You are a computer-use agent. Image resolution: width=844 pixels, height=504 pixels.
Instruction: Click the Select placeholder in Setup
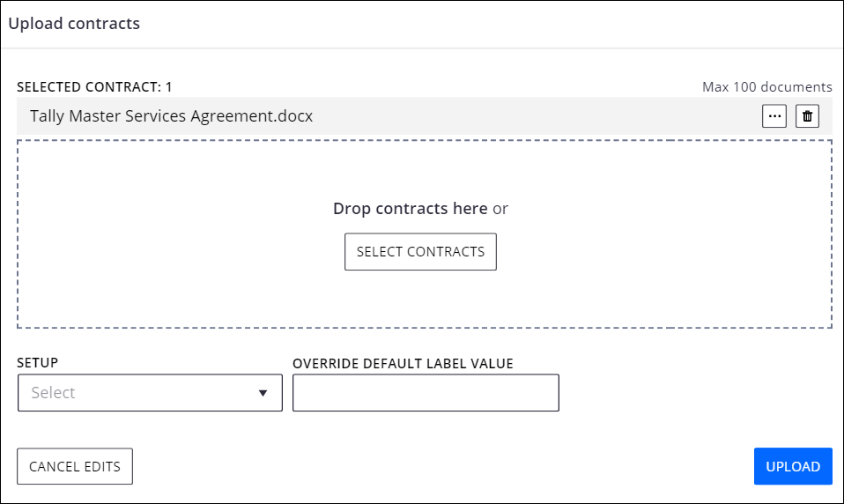[54, 393]
